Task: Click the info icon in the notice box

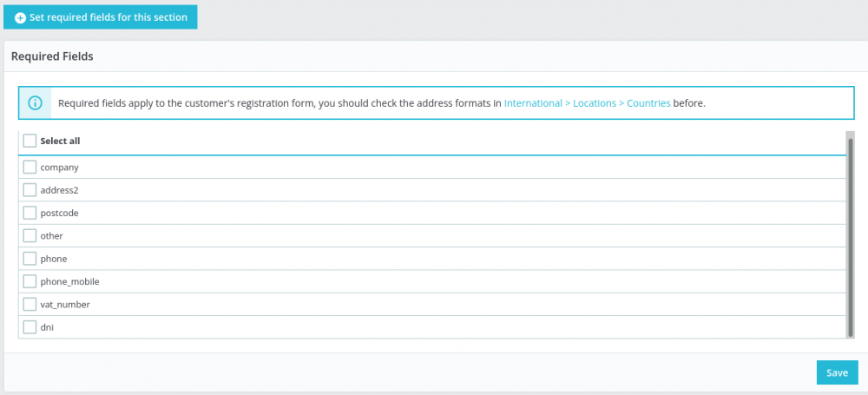Action: 36,102
